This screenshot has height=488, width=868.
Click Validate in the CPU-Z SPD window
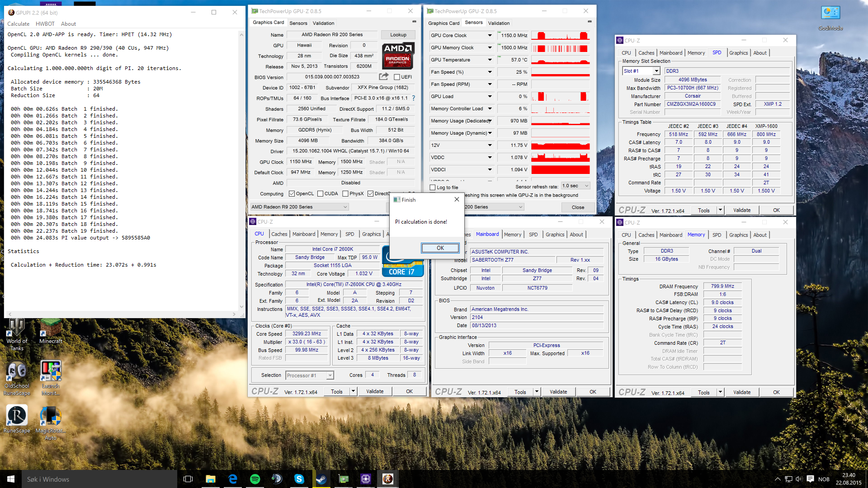(742, 210)
